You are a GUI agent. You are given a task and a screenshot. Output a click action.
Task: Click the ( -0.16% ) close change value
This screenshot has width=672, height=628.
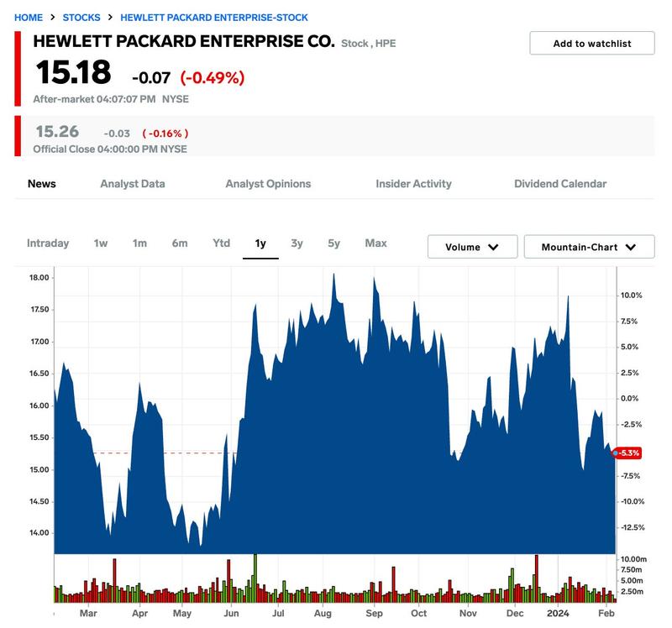[x=165, y=133]
